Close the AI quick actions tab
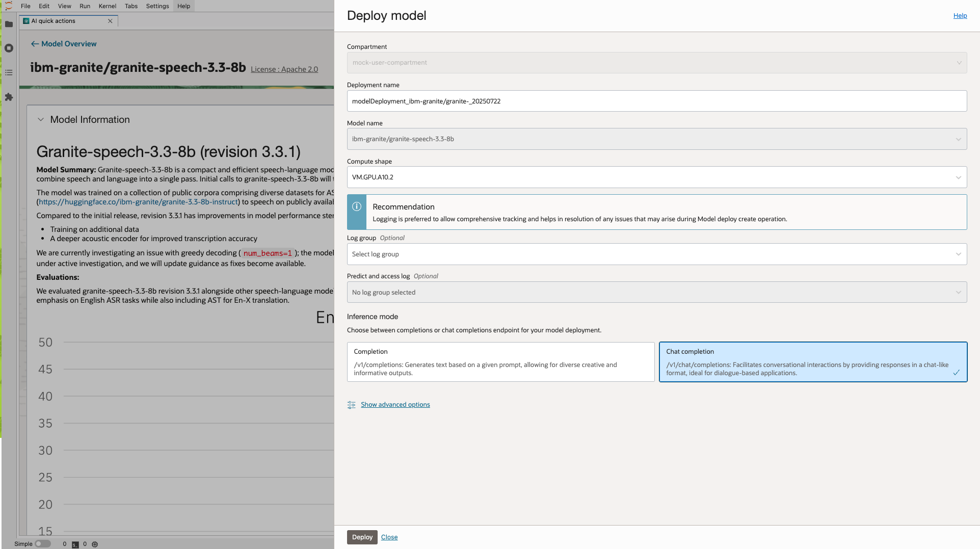Viewport: 980px width, 549px height. pyautogui.click(x=110, y=21)
